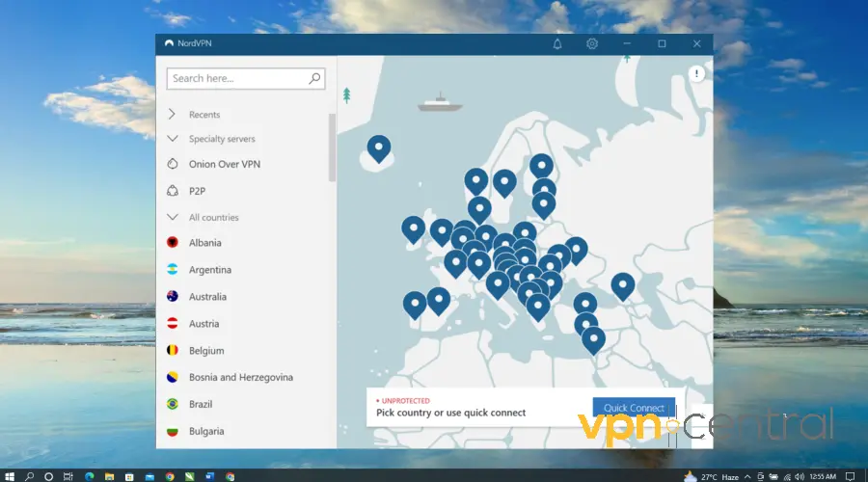Screen dimensions: 868x482
Task: Click the Albania flag icon
Action: coord(173,242)
